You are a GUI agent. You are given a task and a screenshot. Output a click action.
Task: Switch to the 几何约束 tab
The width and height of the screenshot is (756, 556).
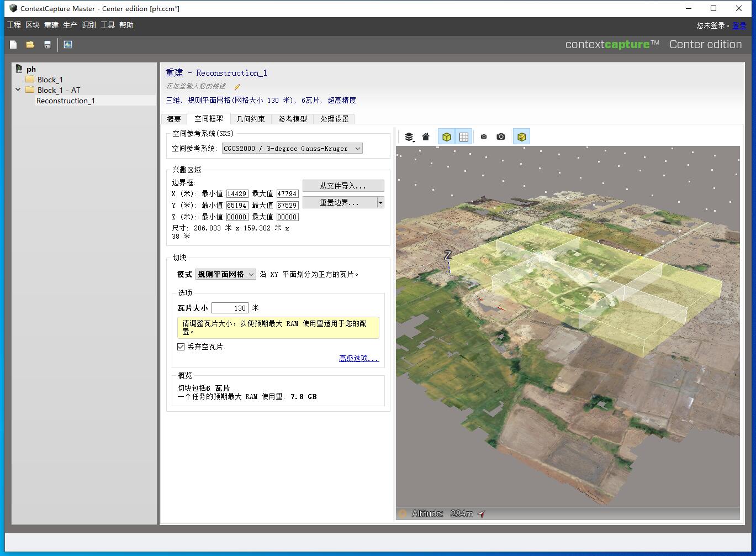(251, 118)
